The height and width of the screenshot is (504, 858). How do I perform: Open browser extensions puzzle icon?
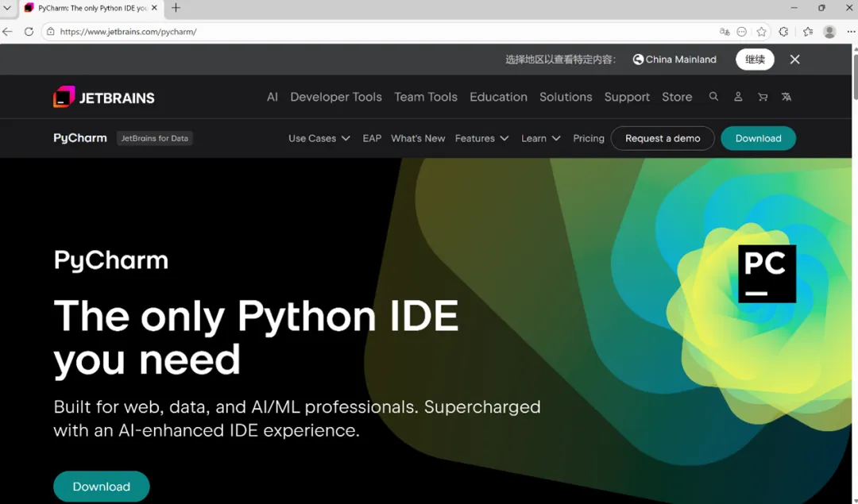click(783, 32)
